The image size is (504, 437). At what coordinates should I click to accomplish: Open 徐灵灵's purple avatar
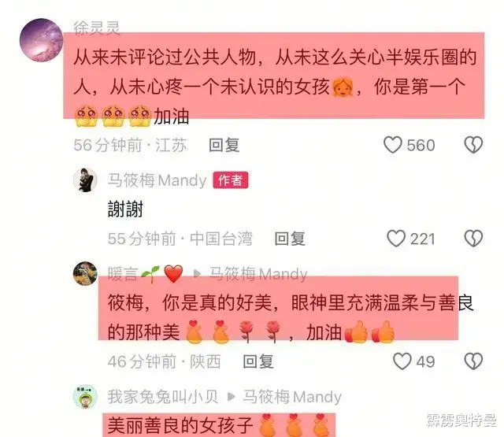pos(41,40)
